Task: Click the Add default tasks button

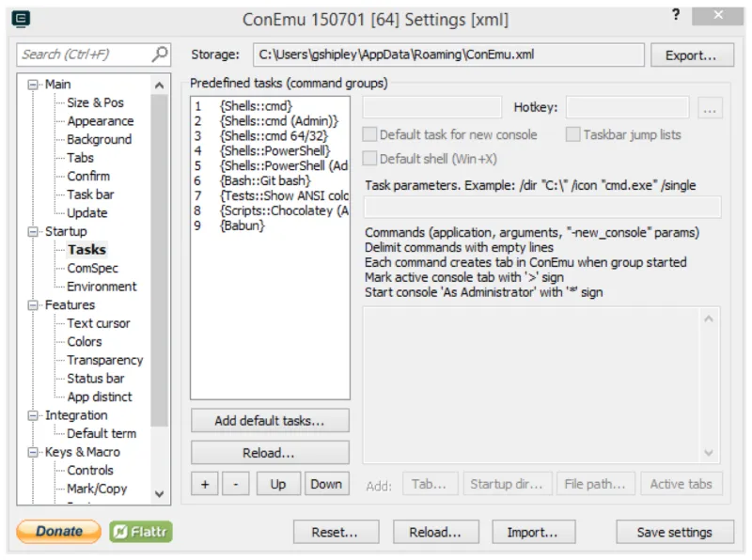Action: 270,420
